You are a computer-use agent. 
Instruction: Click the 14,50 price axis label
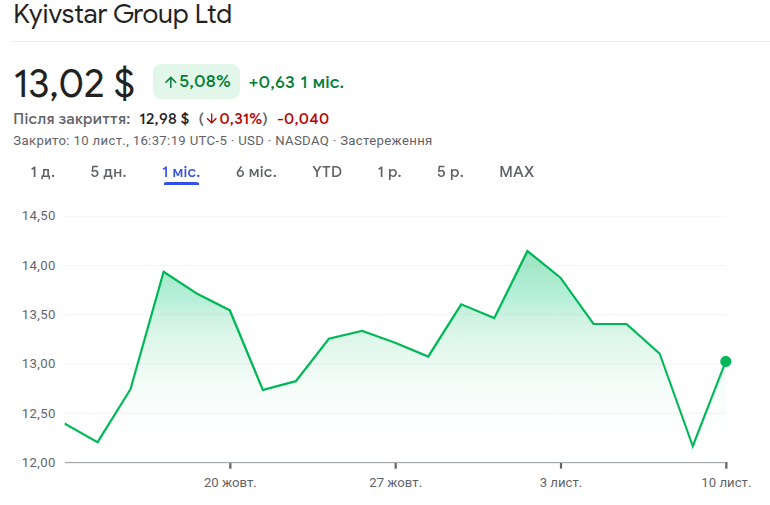(37, 216)
